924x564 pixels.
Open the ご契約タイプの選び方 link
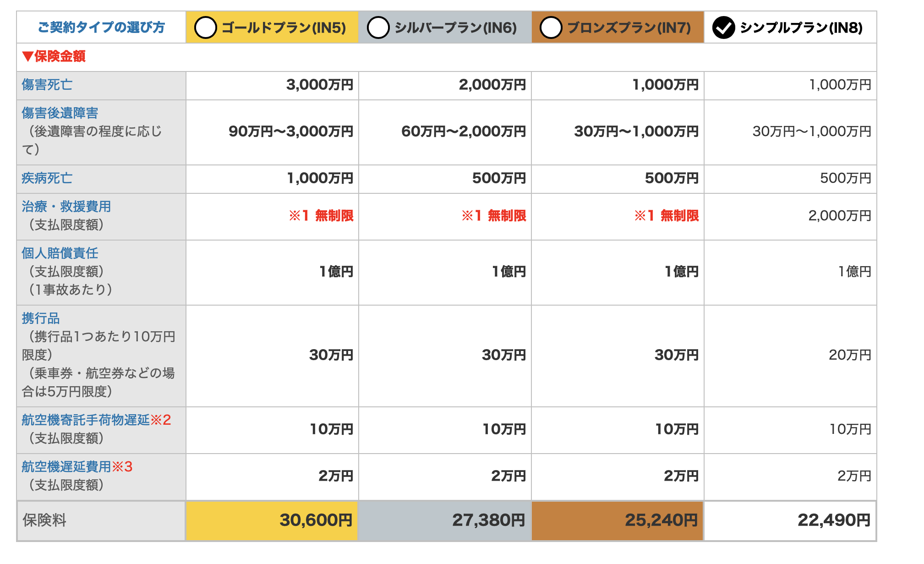(101, 27)
